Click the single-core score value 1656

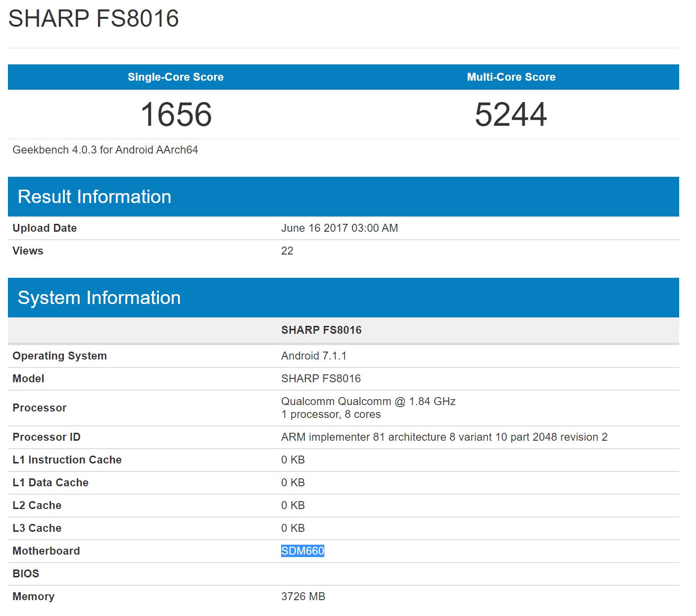[176, 114]
